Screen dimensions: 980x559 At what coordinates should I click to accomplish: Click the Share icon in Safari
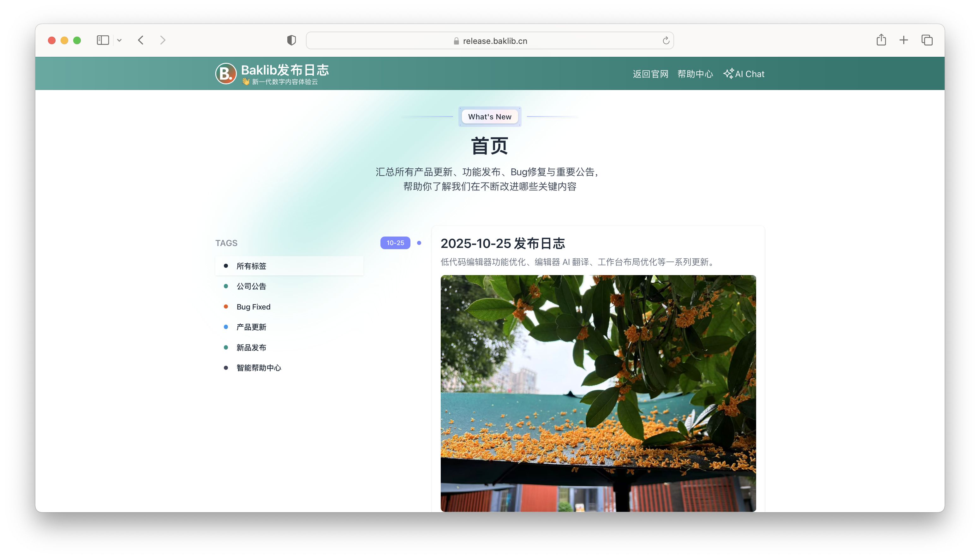pyautogui.click(x=881, y=40)
